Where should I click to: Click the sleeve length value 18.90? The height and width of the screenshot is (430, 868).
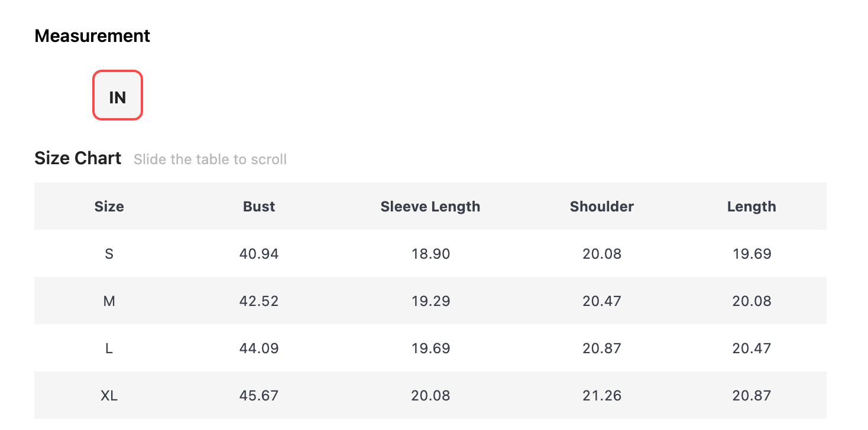tap(430, 253)
